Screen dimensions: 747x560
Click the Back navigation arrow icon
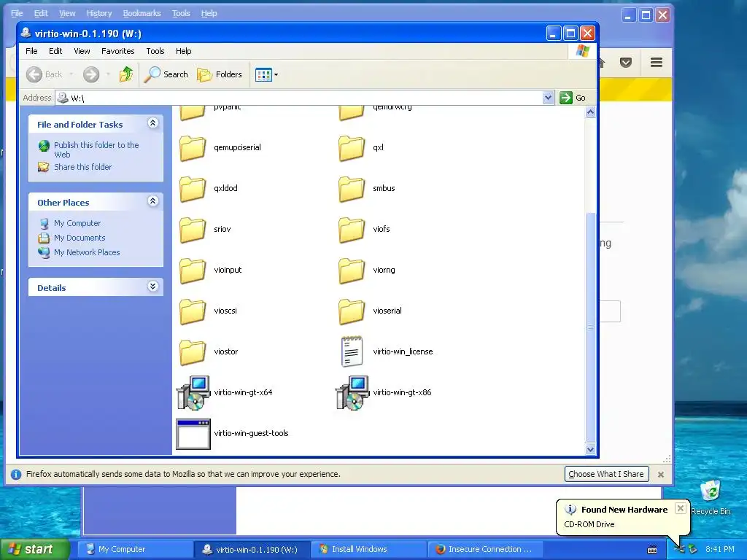(x=34, y=74)
